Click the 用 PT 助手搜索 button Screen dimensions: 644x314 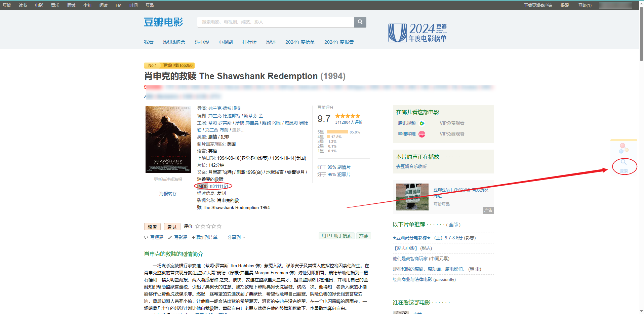(x=336, y=236)
